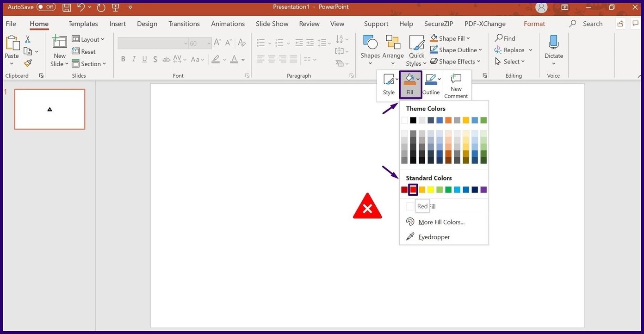Toggle the AutoSave switch
The image size is (644, 334).
click(x=46, y=7)
